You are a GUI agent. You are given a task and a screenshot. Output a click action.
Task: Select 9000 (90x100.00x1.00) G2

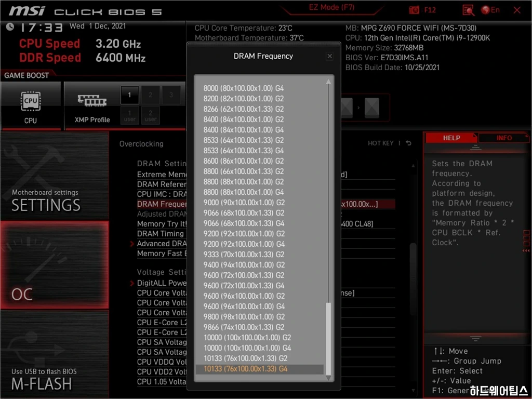point(260,203)
